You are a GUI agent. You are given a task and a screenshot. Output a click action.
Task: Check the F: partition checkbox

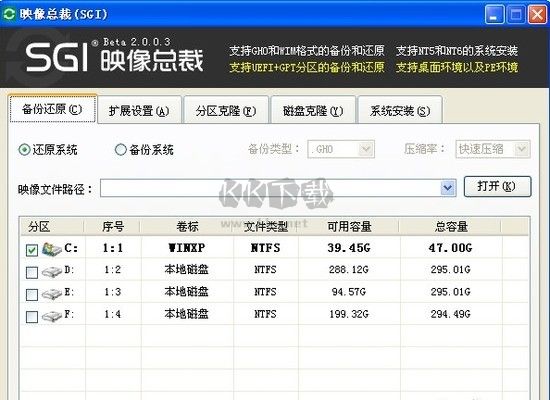pos(32,316)
